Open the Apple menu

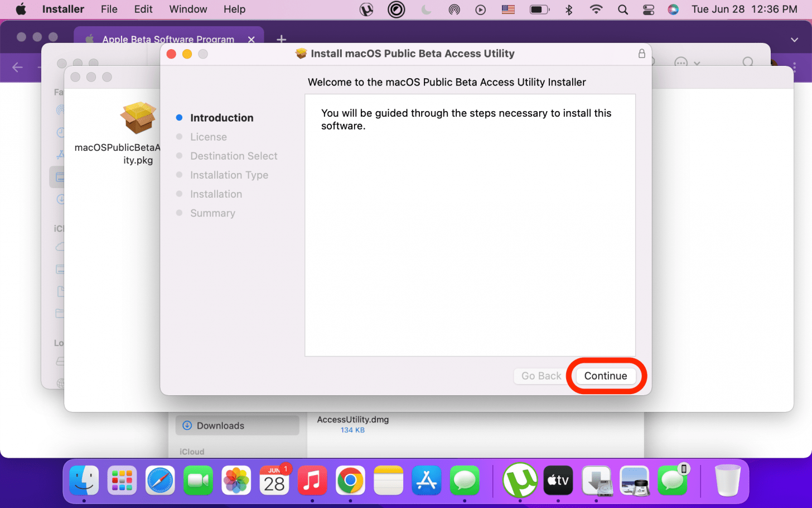click(21, 9)
